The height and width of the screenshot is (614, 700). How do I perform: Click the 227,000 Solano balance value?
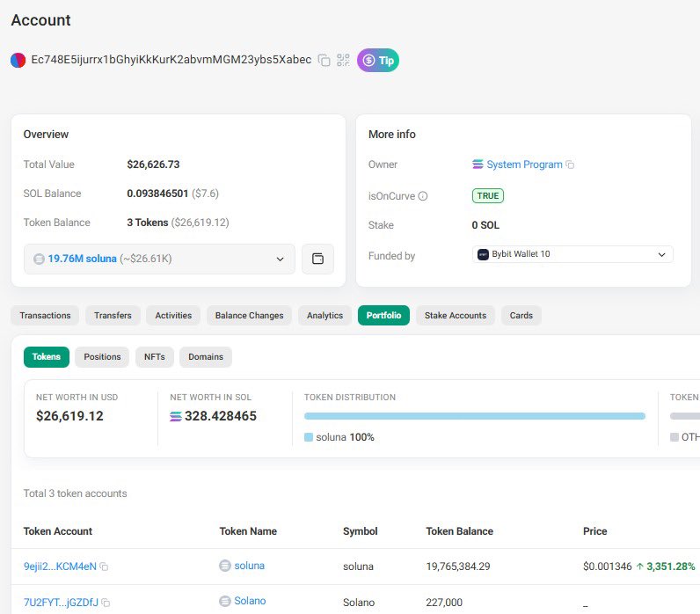point(444,603)
